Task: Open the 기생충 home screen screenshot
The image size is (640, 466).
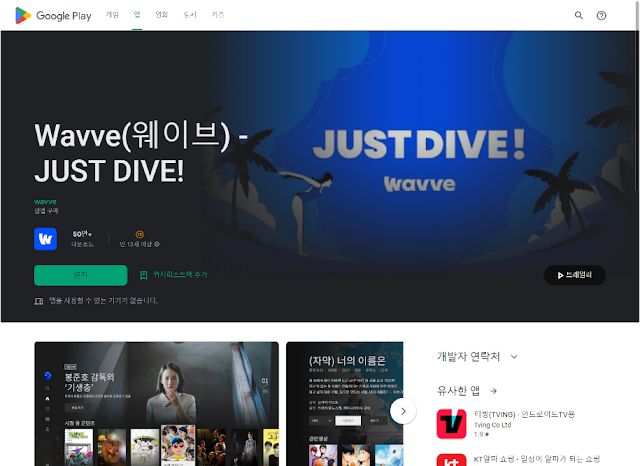Action: [x=157, y=404]
